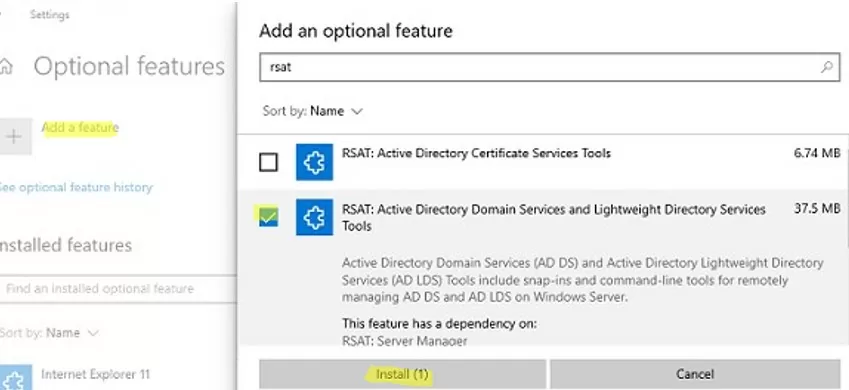
Task: Click the home icon in Settings
Action: pyautogui.click(x=5, y=67)
